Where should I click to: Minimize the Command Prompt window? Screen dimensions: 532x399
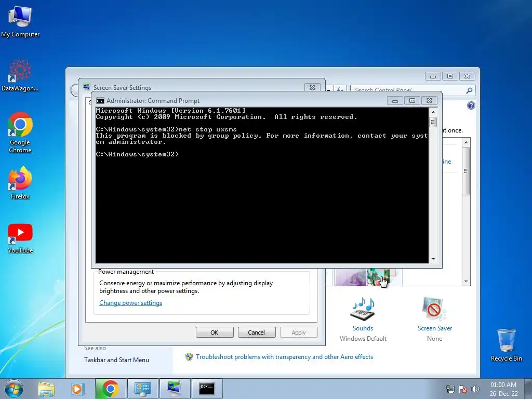395,101
